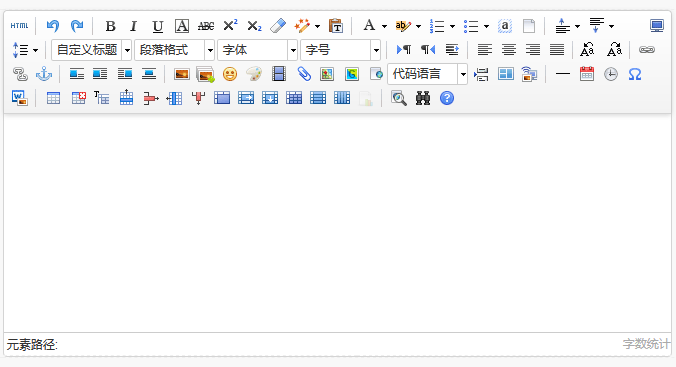Apply font color with the A button
Viewport: 676px width, 367px height.
[x=369, y=26]
